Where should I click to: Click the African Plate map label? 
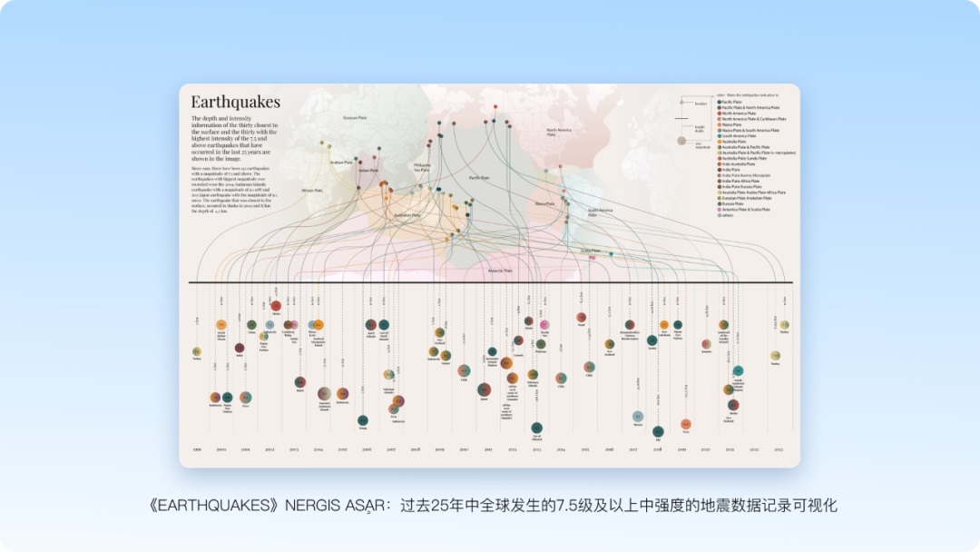click(312, 191)
